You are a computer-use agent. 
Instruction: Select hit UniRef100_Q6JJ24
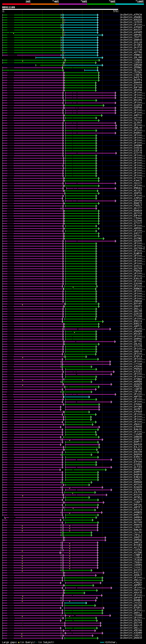pos(131,70)
